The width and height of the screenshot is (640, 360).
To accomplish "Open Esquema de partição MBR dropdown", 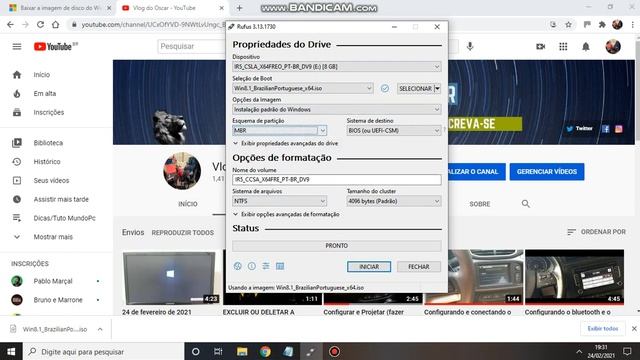I will [280, 131].
